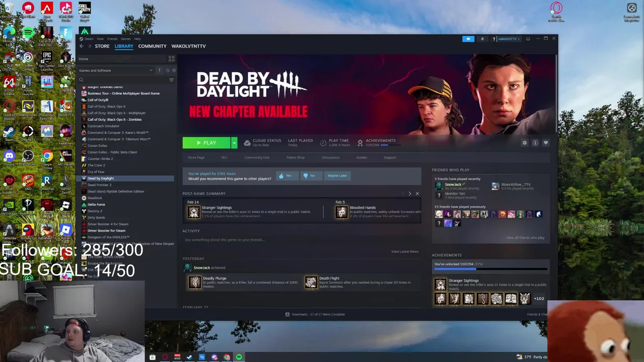Open Deadly Plunge achievement entry

pyautogui.click(x=244, y=282)
